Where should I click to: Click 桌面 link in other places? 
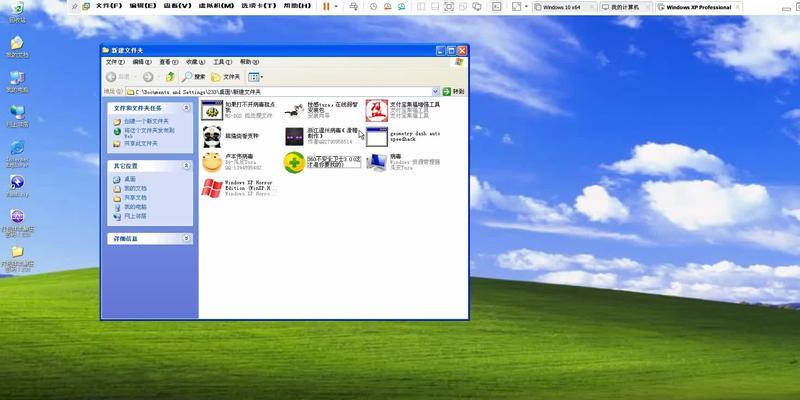click(x=130, y=179)
